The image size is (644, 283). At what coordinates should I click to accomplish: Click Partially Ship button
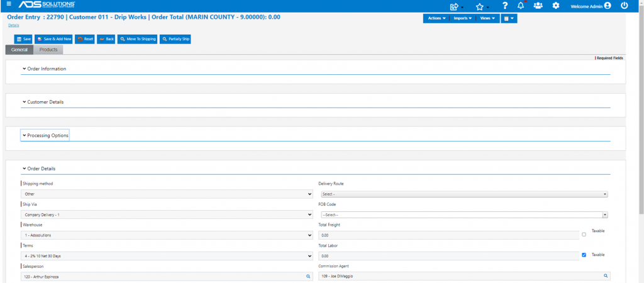point(175,39)
